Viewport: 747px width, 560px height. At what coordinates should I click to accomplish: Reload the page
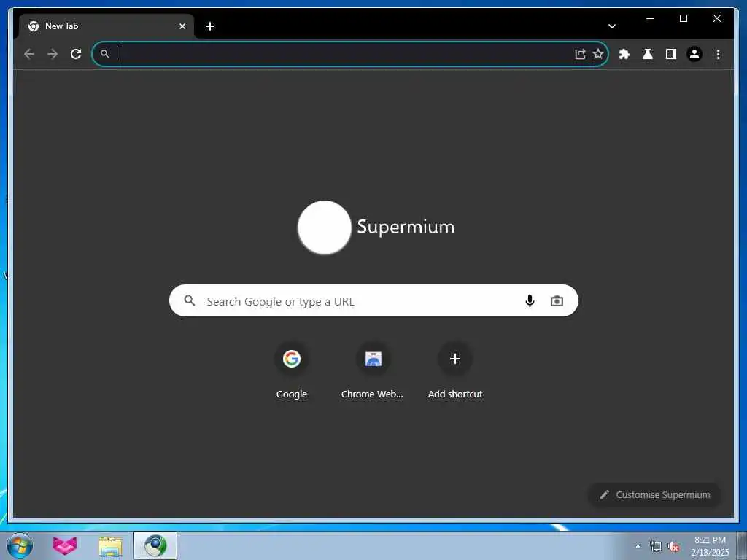click(x=76, y=54)
